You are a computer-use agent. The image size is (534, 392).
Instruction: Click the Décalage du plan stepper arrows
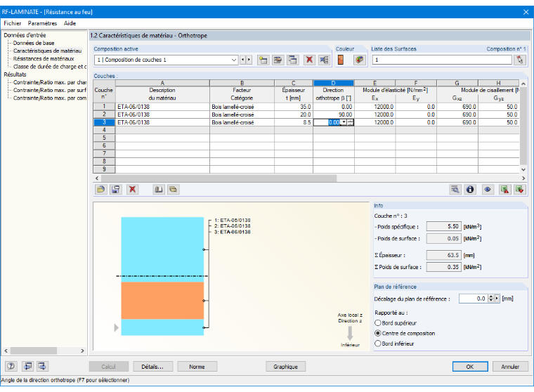click(490, 299)
